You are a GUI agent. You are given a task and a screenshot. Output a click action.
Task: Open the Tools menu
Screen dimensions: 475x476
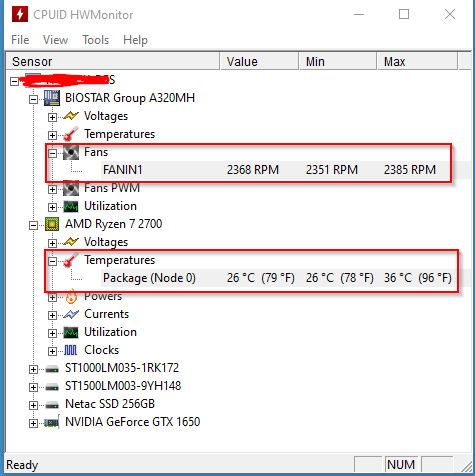(x=96, y=40)
